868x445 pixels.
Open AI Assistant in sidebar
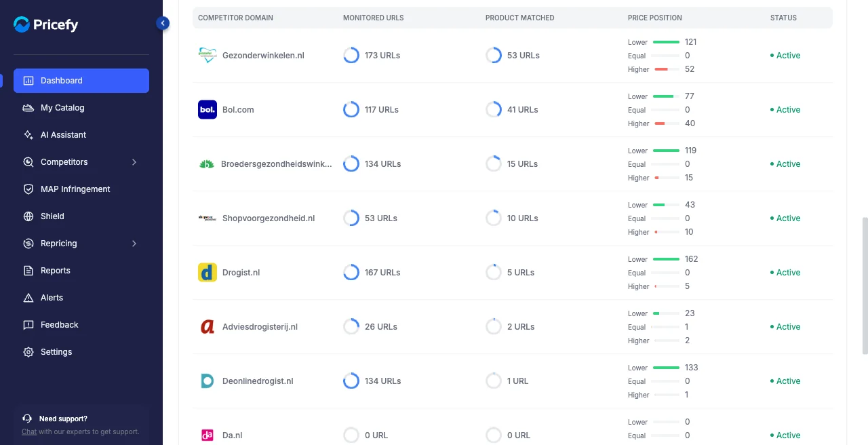(x=81, y=135)
